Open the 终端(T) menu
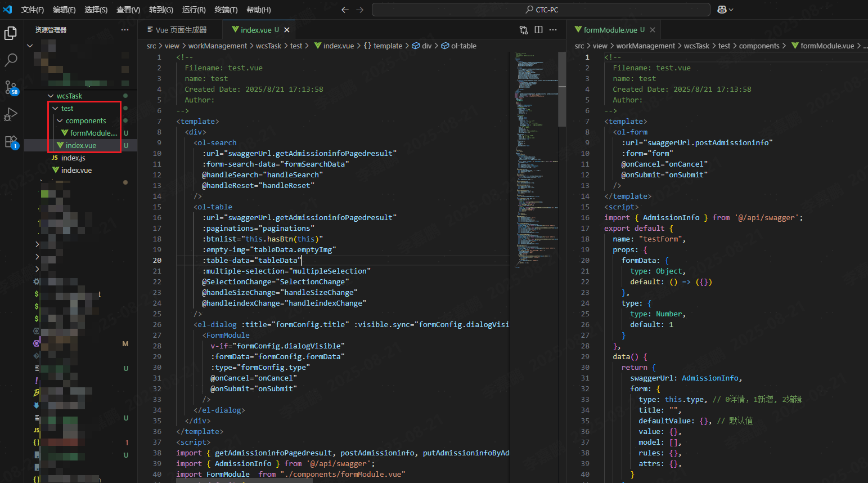 click(226, 10)
